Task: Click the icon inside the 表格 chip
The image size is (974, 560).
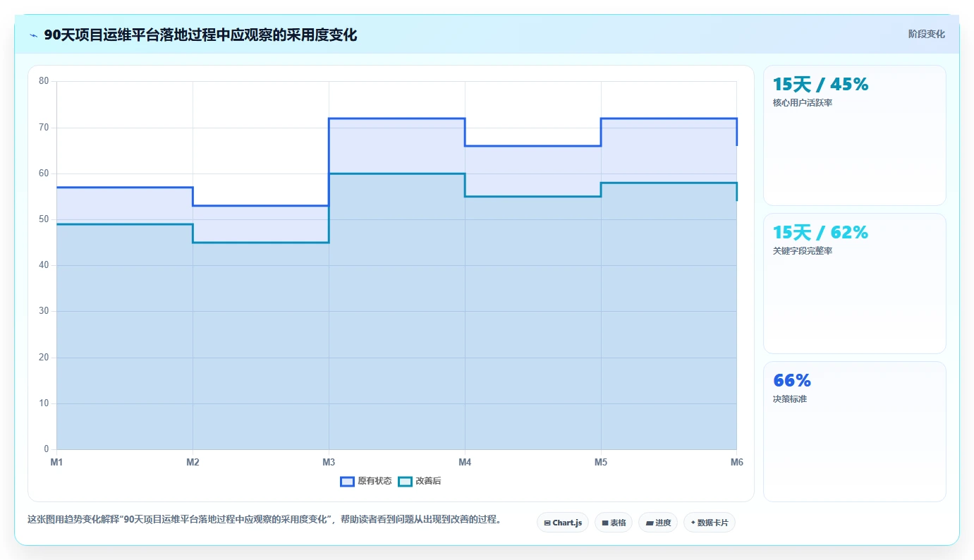Action: (605, 523)
